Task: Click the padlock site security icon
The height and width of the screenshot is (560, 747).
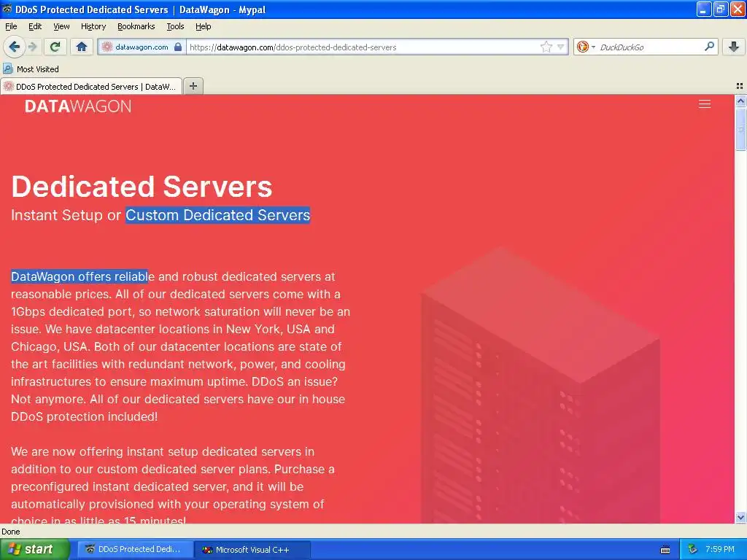Action: [x=178, y=47]
